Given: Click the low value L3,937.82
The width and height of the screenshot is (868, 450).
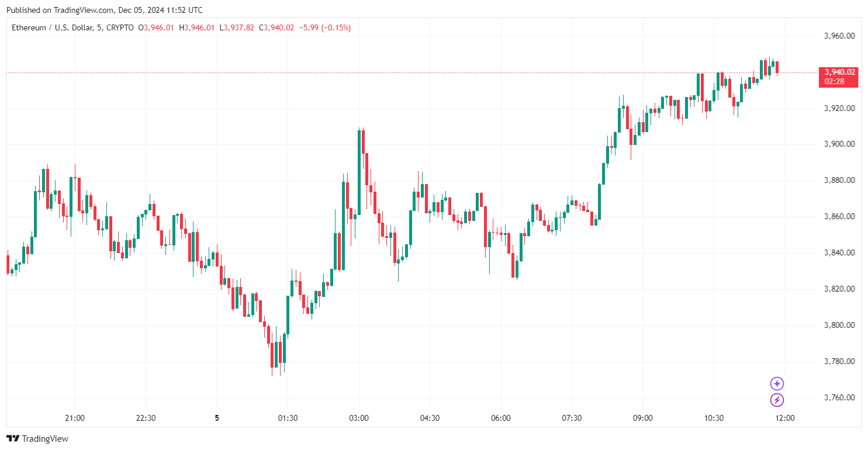Looking at the screenshot, I should coord(237,27).
